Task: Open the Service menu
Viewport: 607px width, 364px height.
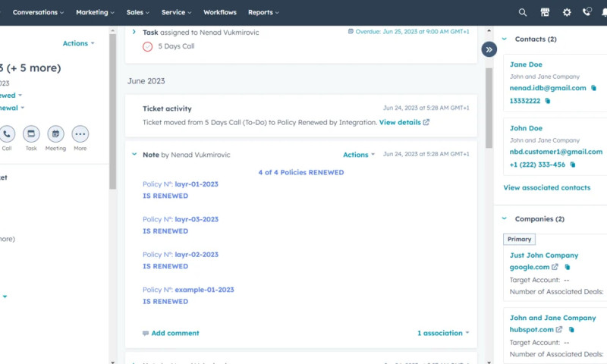Action: click(177, 12)
